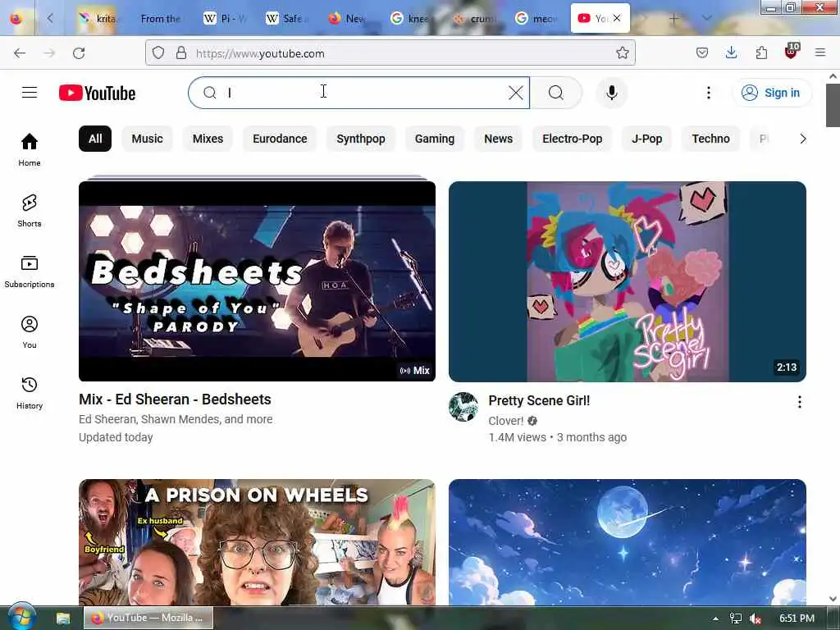Start voice search with the microphone
840x630 pixels.
click(x=611, y=93)
